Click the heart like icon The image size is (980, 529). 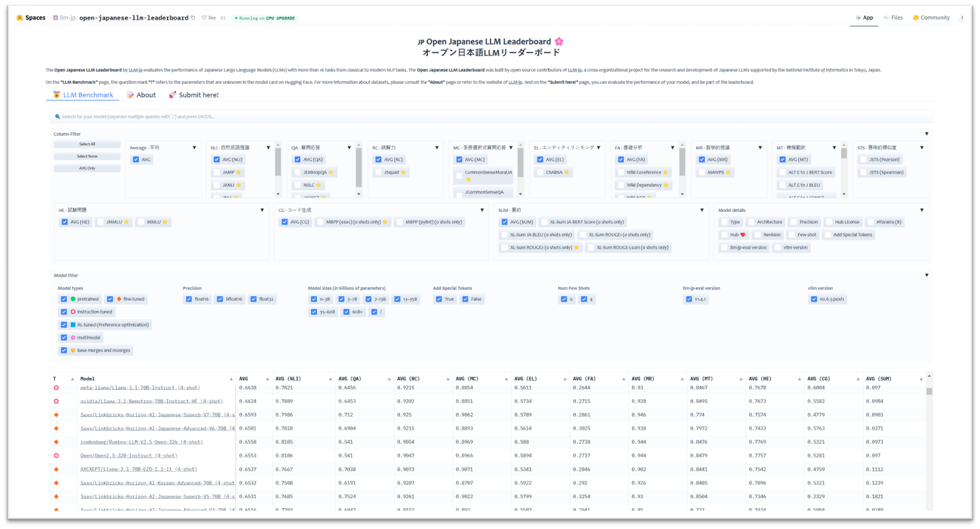coord(204,18)
